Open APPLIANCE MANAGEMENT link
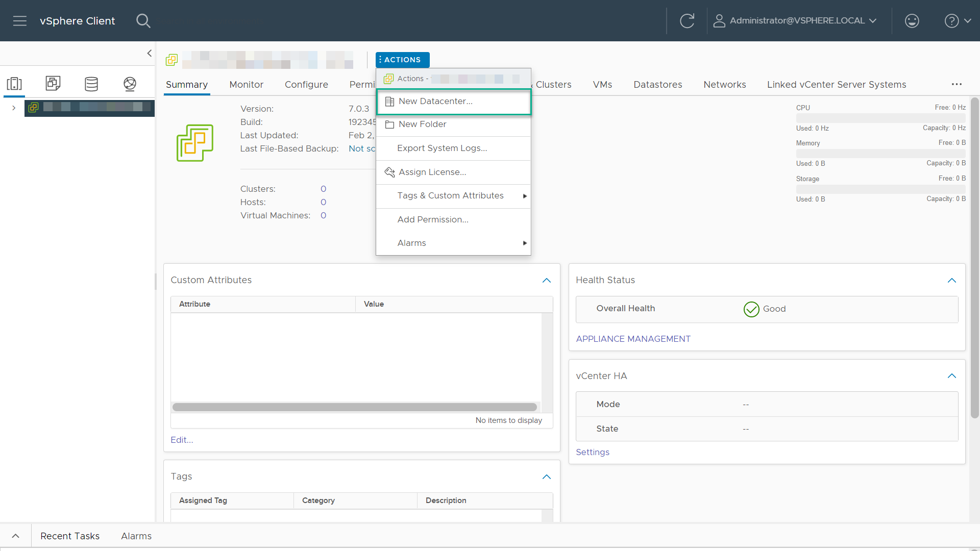Viewport: 980px width, 551px height. (x=633, y=339)
